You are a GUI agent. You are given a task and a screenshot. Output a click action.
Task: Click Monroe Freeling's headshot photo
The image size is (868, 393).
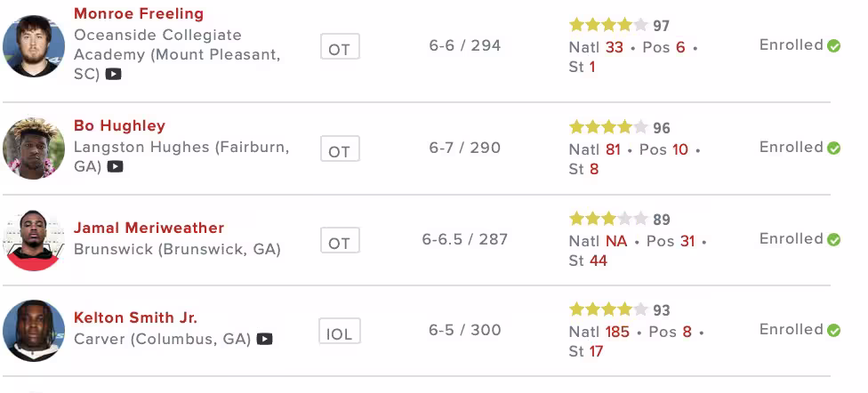[x=34, y=46]
